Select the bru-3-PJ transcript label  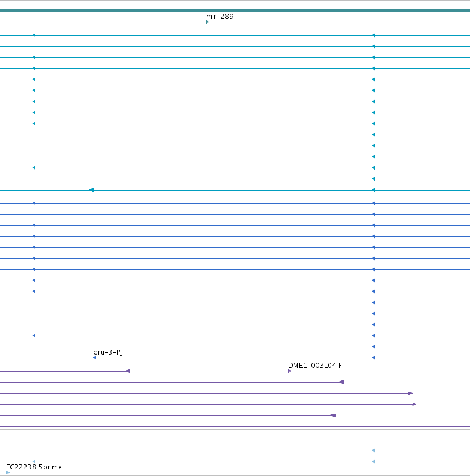point(108,352)
